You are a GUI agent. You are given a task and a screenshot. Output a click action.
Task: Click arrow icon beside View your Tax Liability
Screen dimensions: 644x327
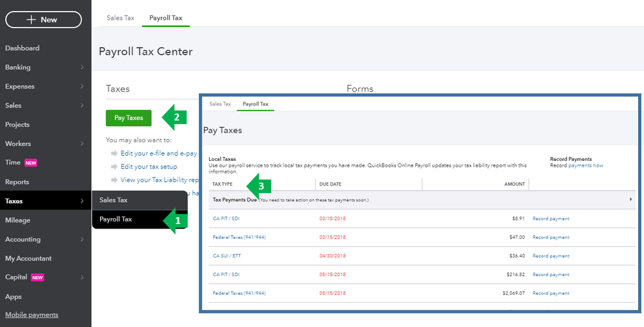[114, 180]
